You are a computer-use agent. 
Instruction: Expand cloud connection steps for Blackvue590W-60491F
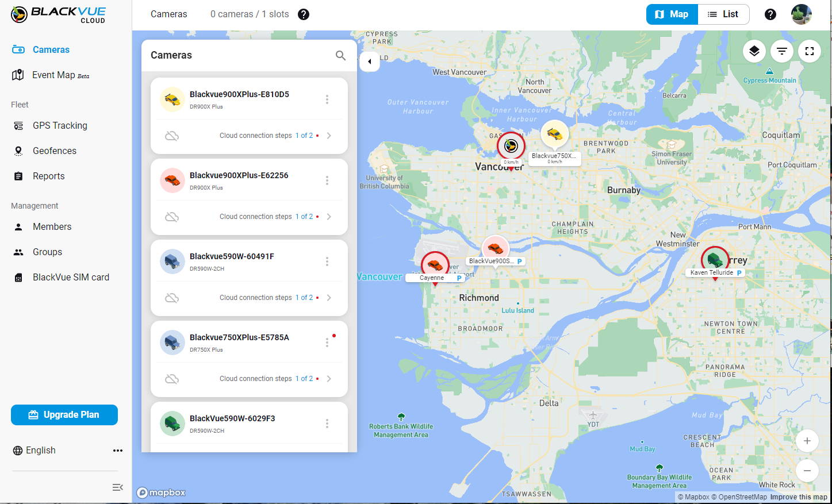point(329,298)
